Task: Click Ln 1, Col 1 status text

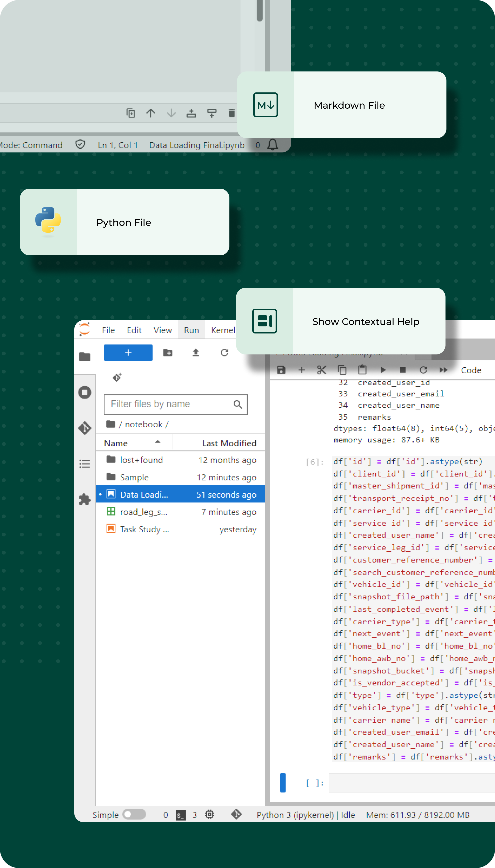Action: click(118, 145)
